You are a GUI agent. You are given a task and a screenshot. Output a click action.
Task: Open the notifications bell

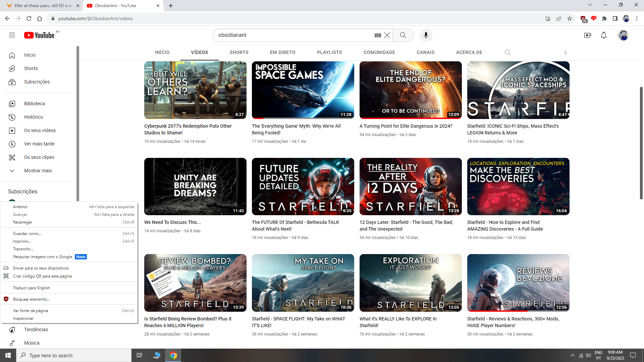coord(603,35)
